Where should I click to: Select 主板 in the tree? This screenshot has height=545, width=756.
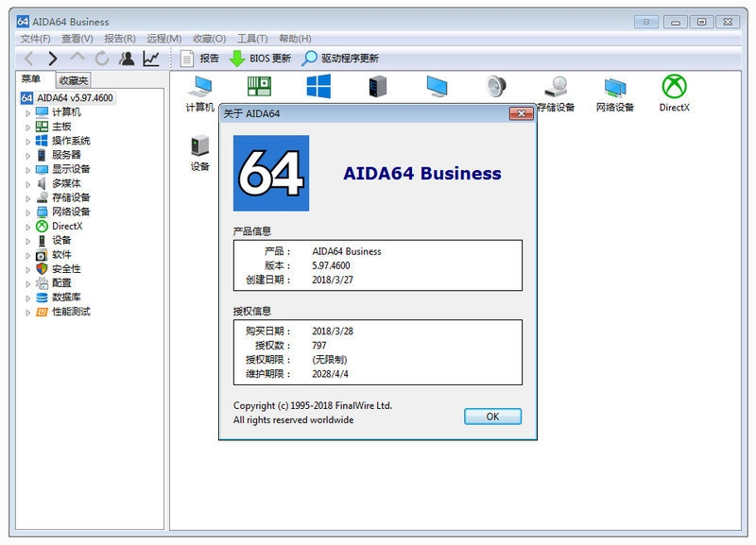point(61,127)
